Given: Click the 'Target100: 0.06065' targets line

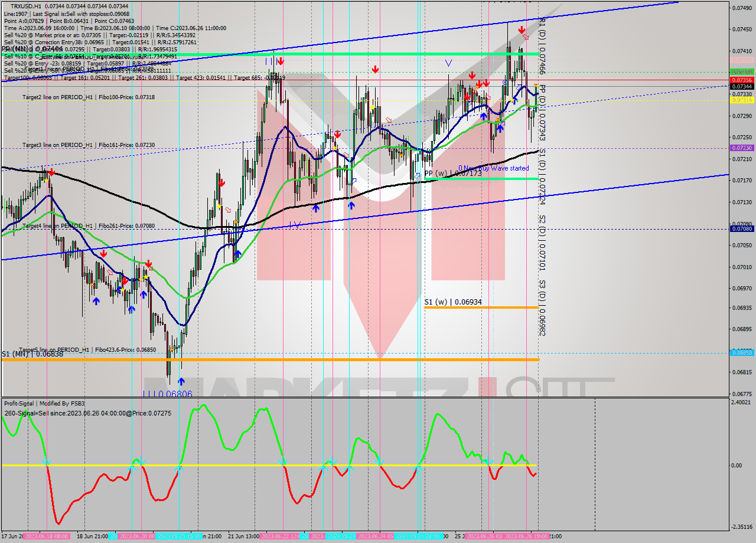Looking at the screenshot, I should coord(145,77).
